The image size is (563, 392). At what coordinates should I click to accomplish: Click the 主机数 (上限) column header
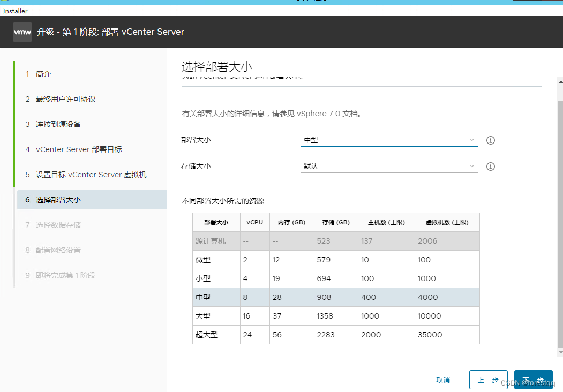click(386, 222)
